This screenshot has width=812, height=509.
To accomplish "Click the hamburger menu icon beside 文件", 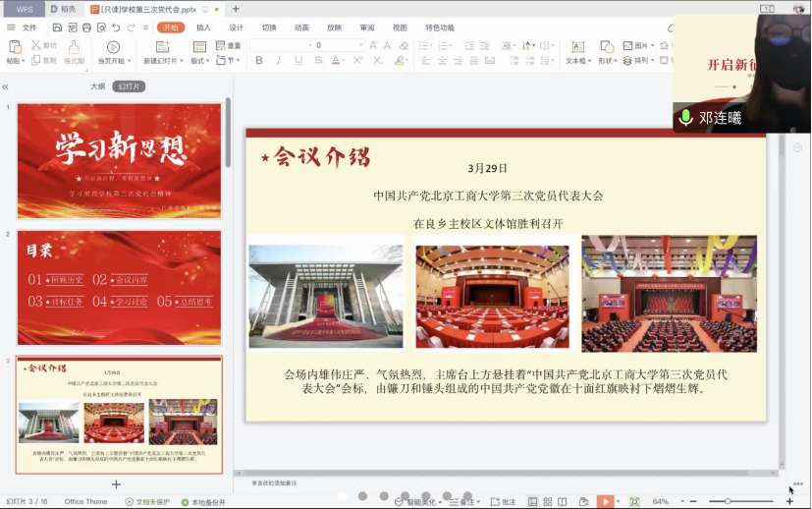I will 11,28.
